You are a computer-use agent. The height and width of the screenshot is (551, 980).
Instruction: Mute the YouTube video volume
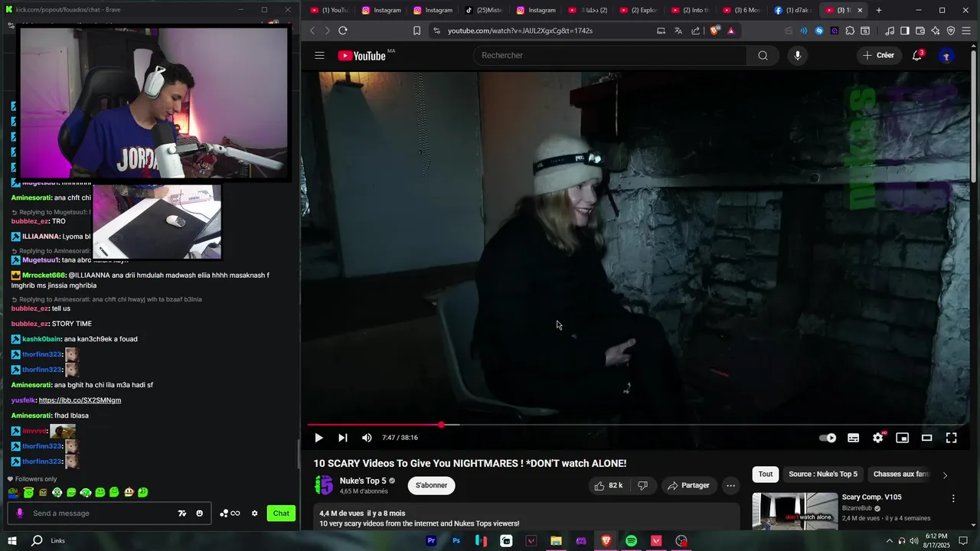pos(367,438)
